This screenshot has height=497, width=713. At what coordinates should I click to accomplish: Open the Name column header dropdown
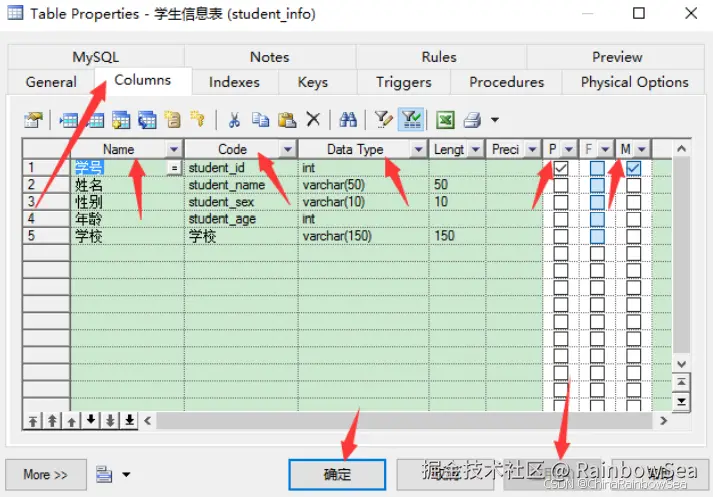point(173,149)
